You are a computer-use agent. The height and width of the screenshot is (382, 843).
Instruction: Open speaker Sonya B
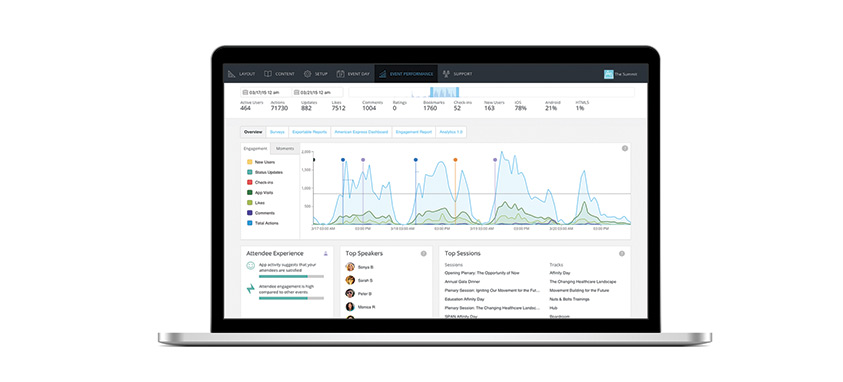(366, 267)
